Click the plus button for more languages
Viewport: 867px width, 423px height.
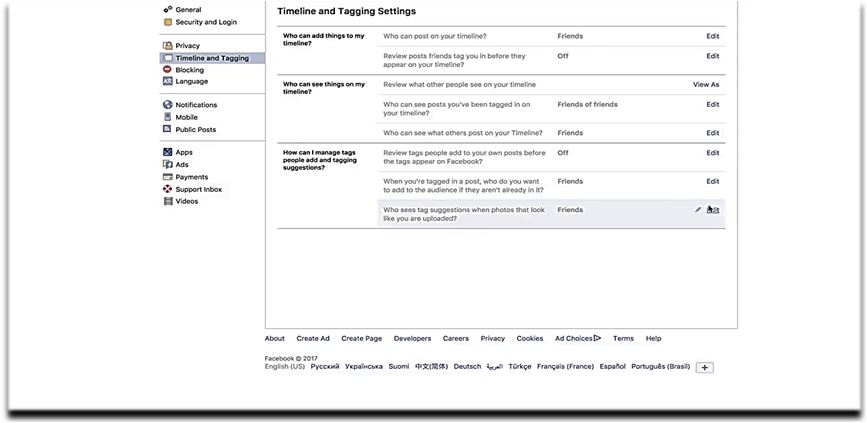point(705,368)
